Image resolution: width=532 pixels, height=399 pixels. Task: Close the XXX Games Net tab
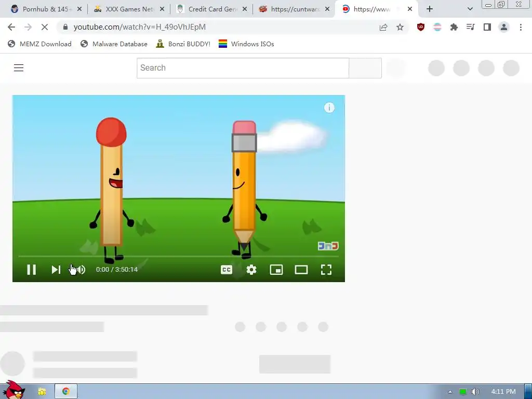coord(162,9)
